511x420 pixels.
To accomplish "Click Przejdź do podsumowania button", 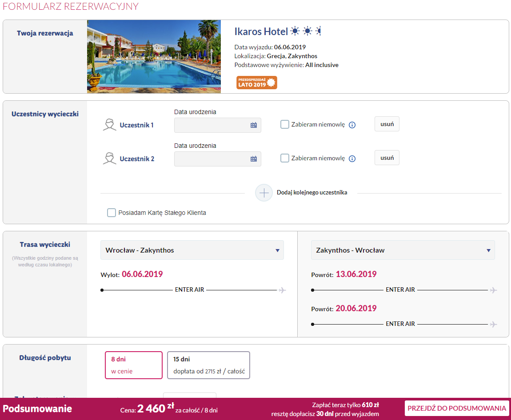I will point(457,408).
